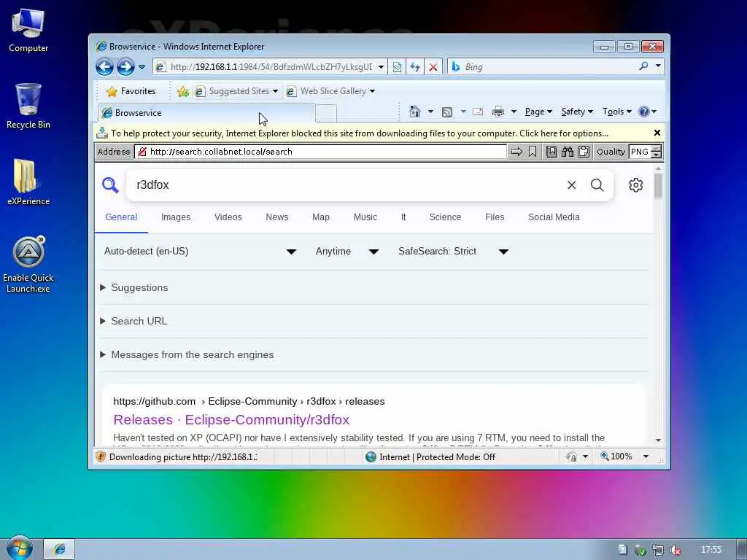This screenshot has height=560, width=747.
Task: Close the security information bar
Action: 657,133
